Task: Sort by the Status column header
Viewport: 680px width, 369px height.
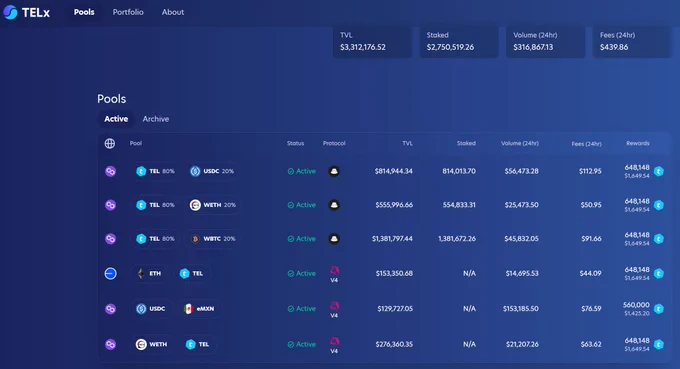Action: click(x=295, y=143)
